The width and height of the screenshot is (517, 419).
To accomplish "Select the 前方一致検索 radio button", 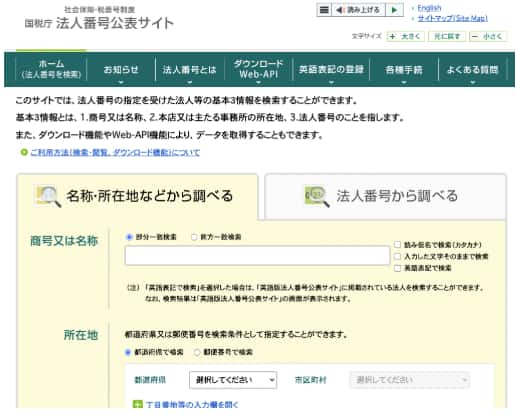I will (194, 237).
